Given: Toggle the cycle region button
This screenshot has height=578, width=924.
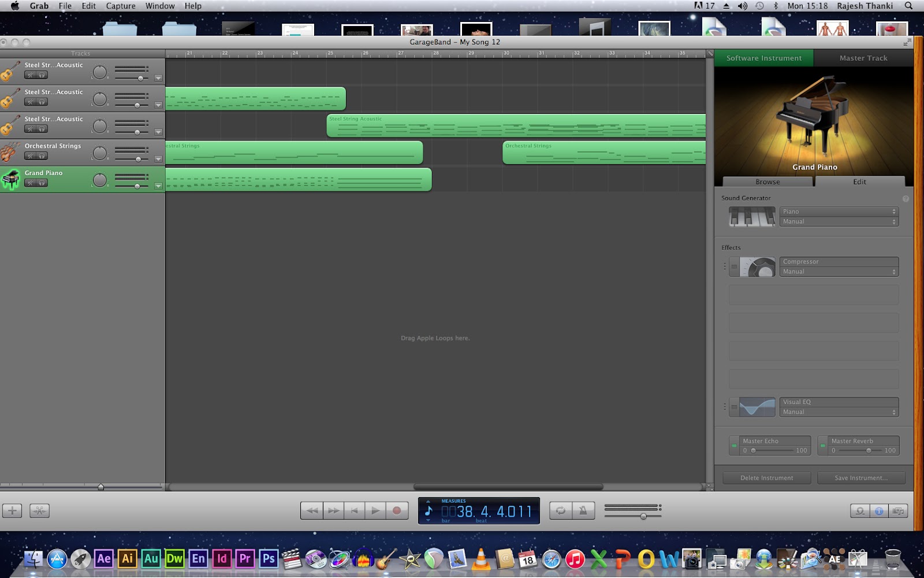Looking at the screenshot, I should (560, 510).
